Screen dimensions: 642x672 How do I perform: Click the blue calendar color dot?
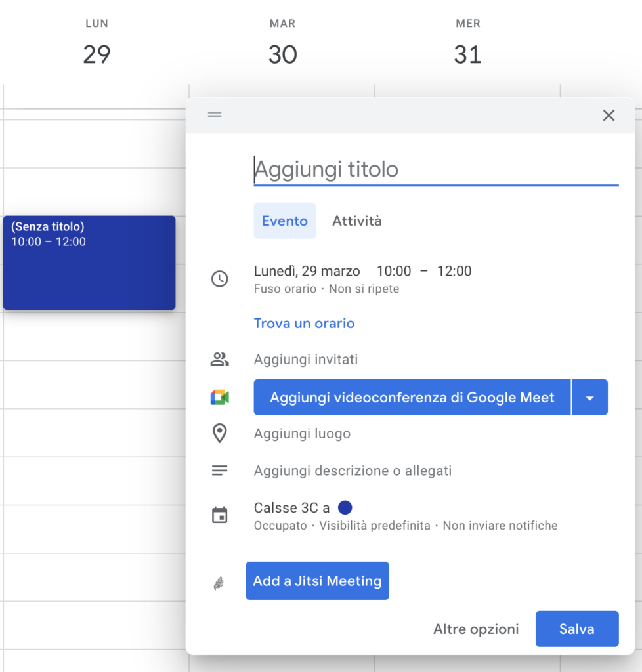click(345, 507)
